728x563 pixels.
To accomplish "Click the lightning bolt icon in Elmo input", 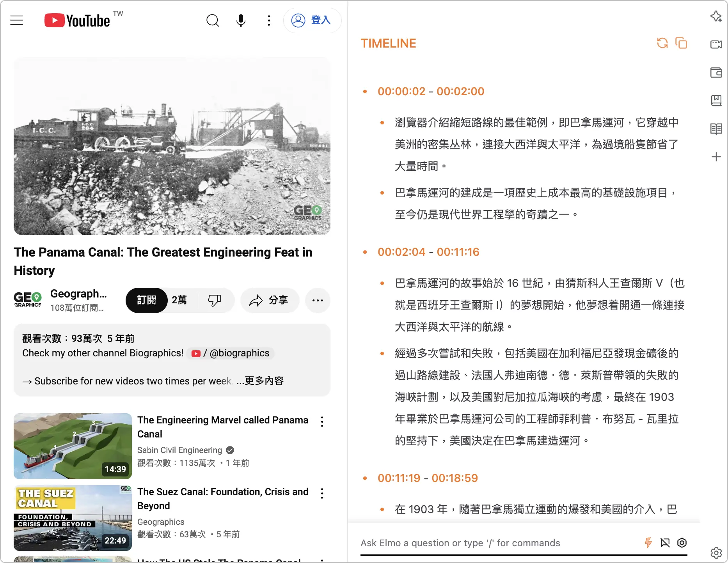I will pos(648,543).
